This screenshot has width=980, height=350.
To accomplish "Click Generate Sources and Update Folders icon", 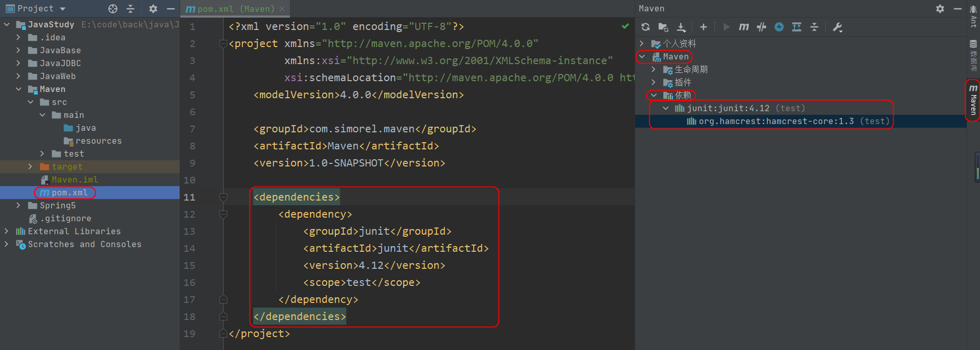I will point(663,27).
